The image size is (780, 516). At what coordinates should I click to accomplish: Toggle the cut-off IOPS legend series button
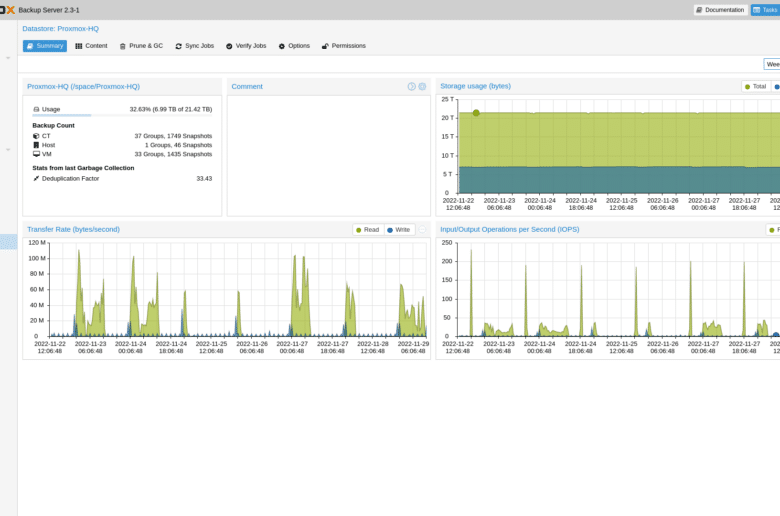tap(773, 230)
